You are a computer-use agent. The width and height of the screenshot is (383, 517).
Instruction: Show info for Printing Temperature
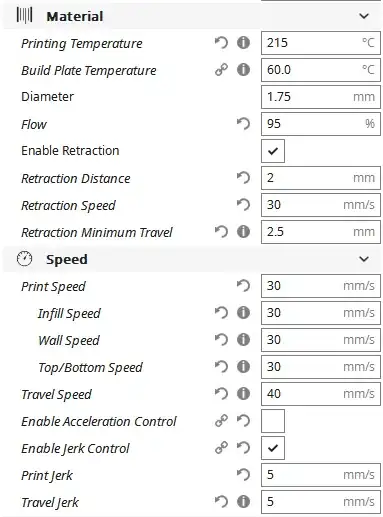click(243, 43)
